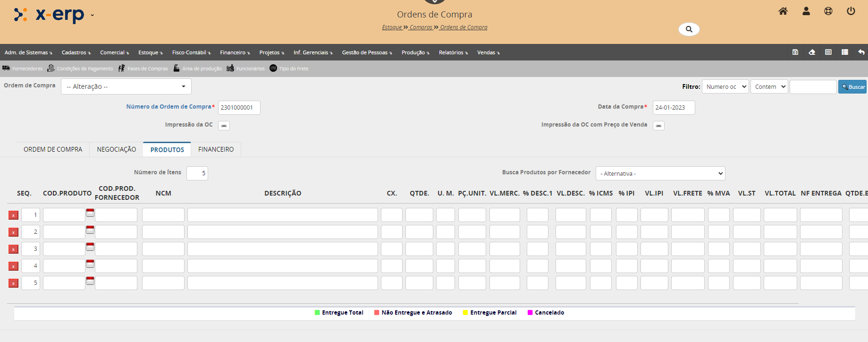The image size is (868, 342).
Task: Expand the Numero oc filter dropdown
Action: 725,87
